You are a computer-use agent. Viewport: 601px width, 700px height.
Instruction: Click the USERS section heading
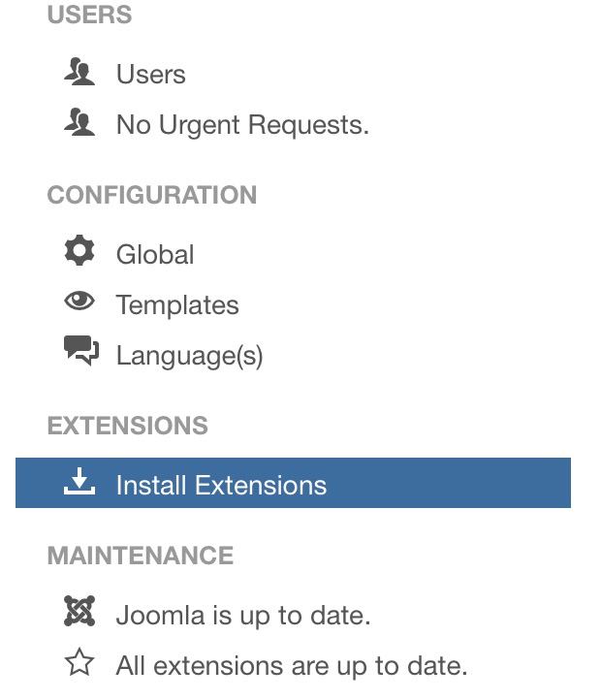(x=89, y=16)
